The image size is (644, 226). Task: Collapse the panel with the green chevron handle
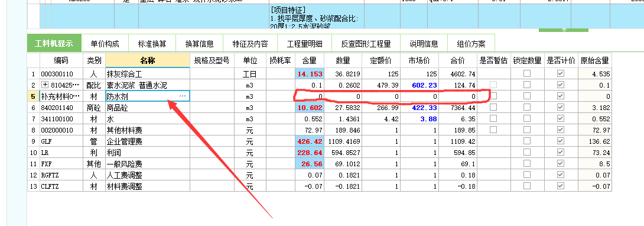tap(564, 30)
